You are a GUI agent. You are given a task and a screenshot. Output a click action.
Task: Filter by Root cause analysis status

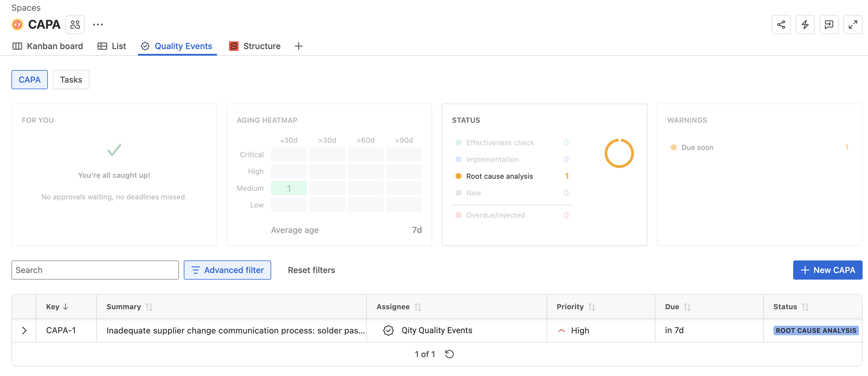[x=512, y=176]
